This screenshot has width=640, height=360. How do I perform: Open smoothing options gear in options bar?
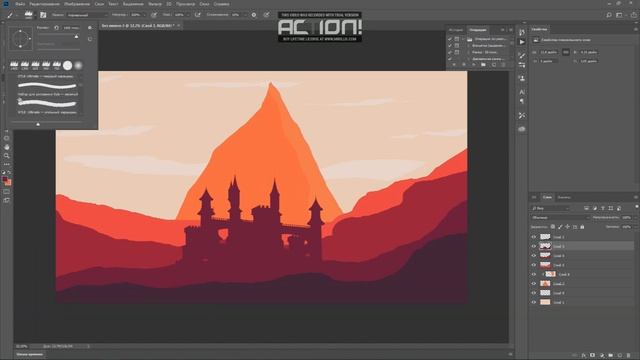[x=254, y=15]
